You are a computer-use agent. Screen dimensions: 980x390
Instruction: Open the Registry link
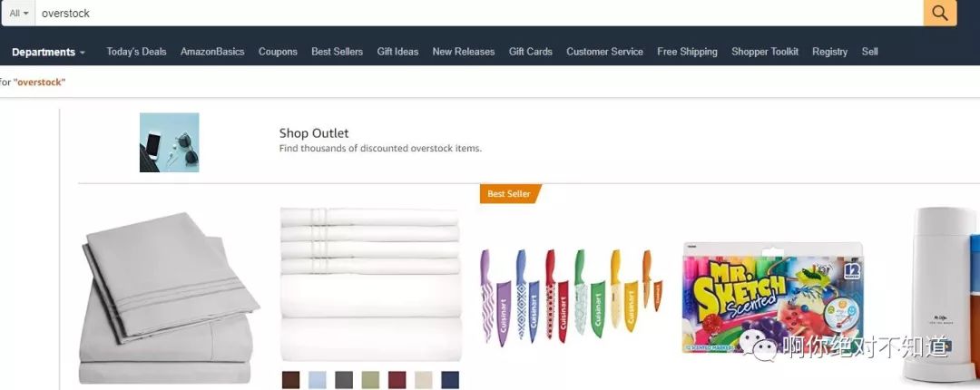[x=829, y=52]
